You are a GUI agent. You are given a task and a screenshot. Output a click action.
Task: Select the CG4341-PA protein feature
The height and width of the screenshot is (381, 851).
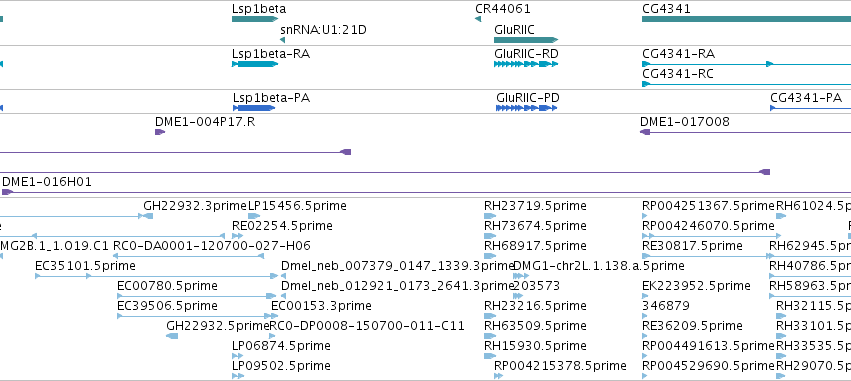pyautogui.click(x=810, y=108)
